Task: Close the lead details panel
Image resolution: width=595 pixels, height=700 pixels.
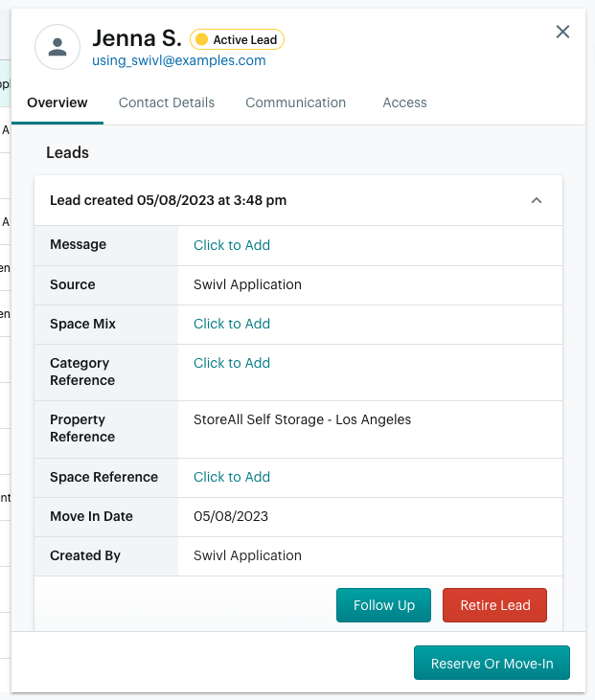Action: (562, 32)
